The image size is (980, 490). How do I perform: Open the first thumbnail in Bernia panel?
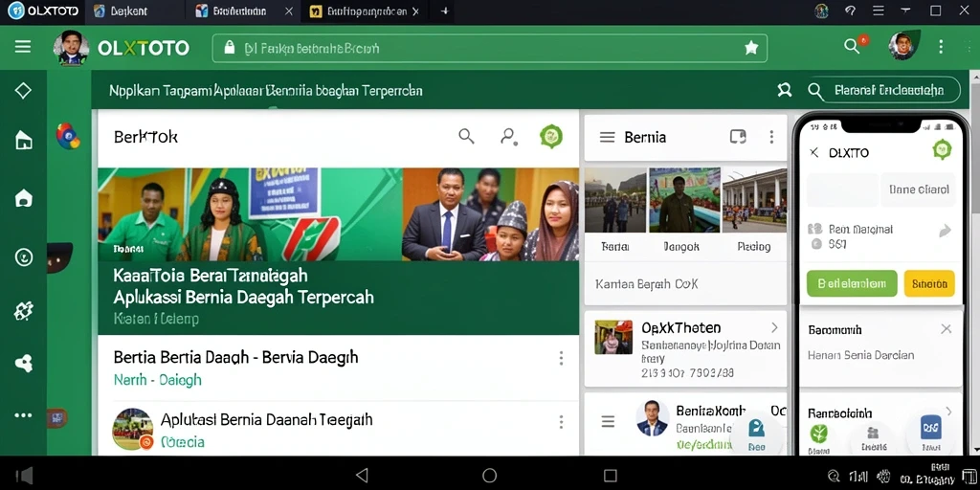[615, 200]
